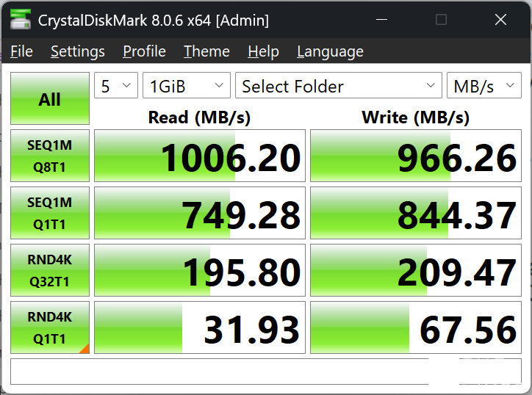This screenshot has width=532, height=395.
Task: Open the Profile menu
Action: point(144,51)
